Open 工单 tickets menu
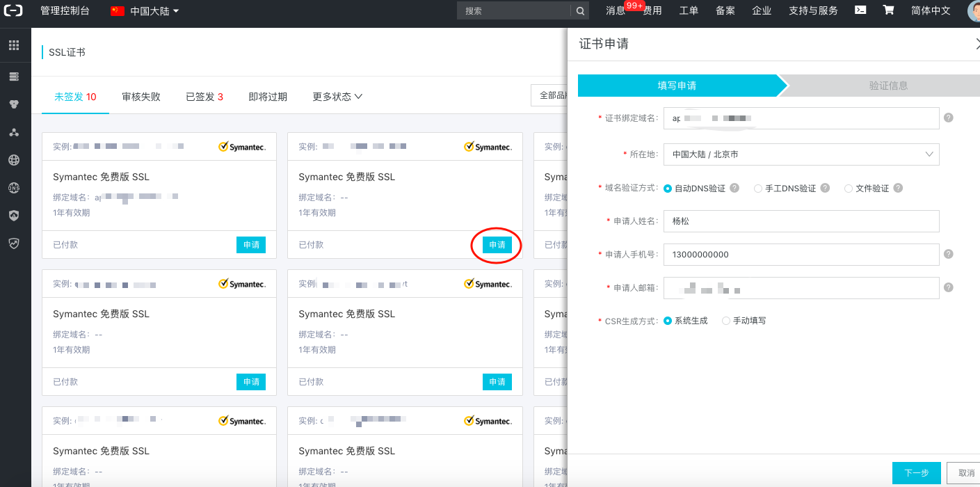This screenshot has width=980, height=487. 689,10
